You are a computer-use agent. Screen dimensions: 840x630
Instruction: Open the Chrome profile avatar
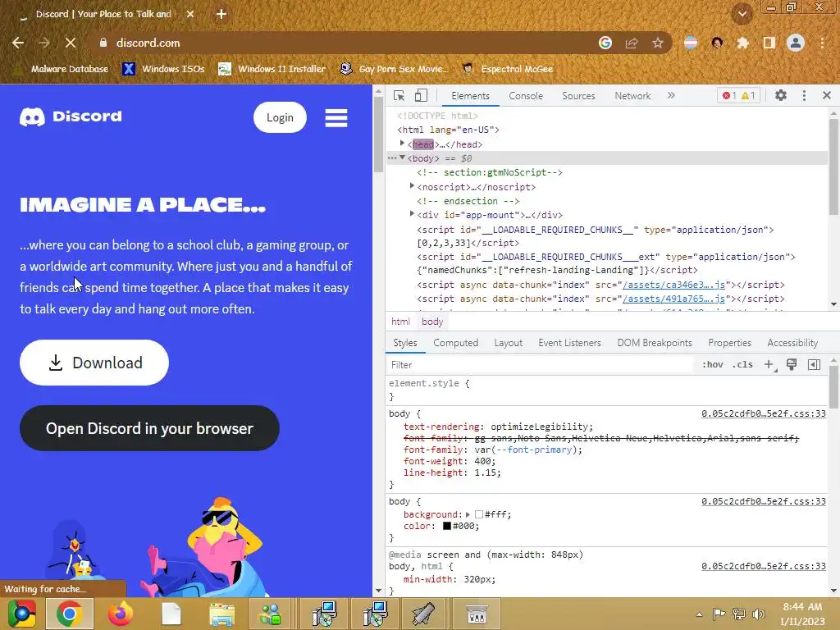click(x=796, y=43)
